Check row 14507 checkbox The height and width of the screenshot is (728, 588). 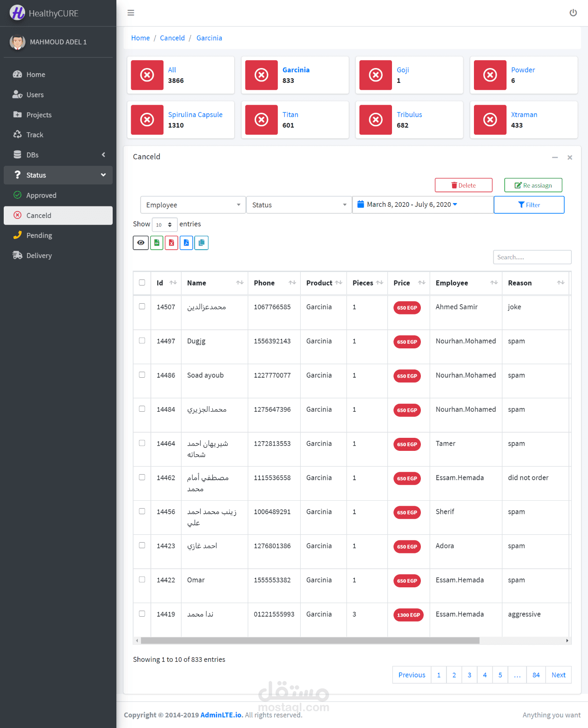click(142, 306)
